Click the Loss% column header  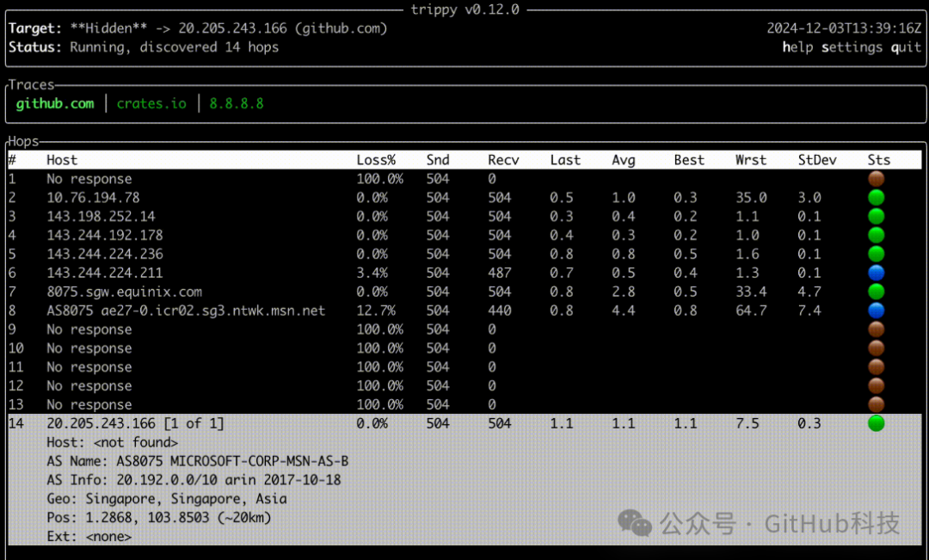(376, 160)
